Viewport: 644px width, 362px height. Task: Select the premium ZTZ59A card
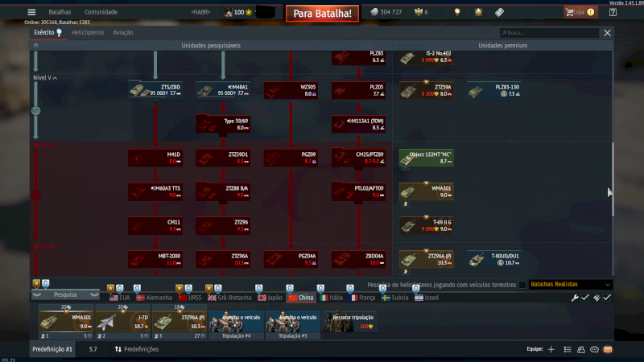point(427,90)
